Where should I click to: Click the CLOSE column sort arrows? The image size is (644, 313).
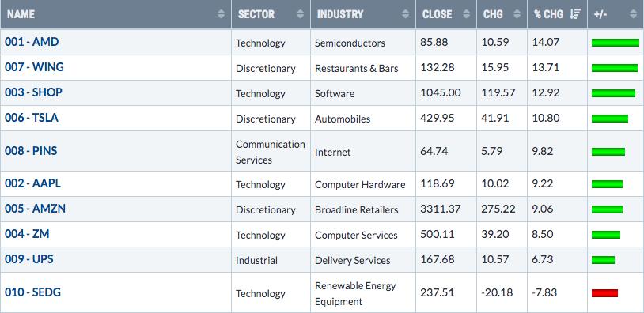click(x=466, y=14)
